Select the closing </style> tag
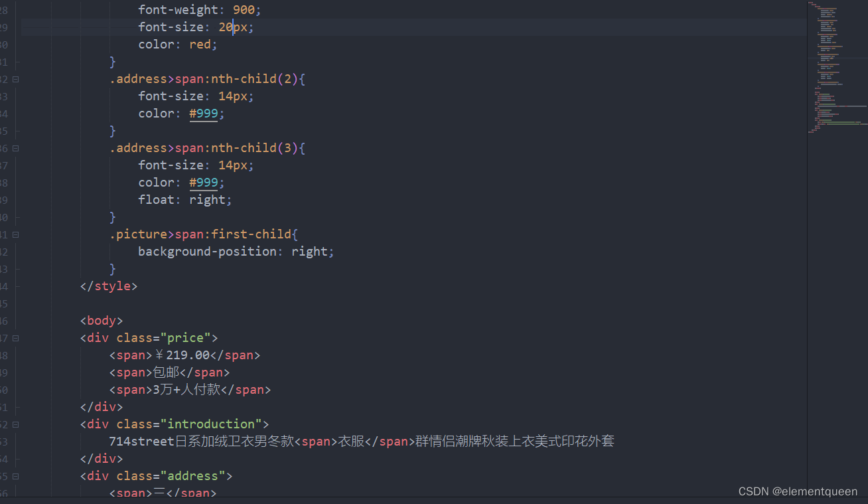The image size is (868, 504). (x=108, y=286)
